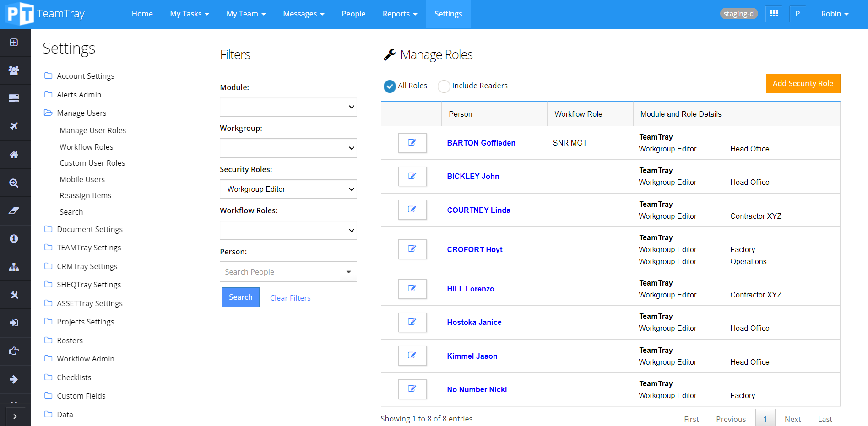Click the eraser sidebar icon

point(14,210)
